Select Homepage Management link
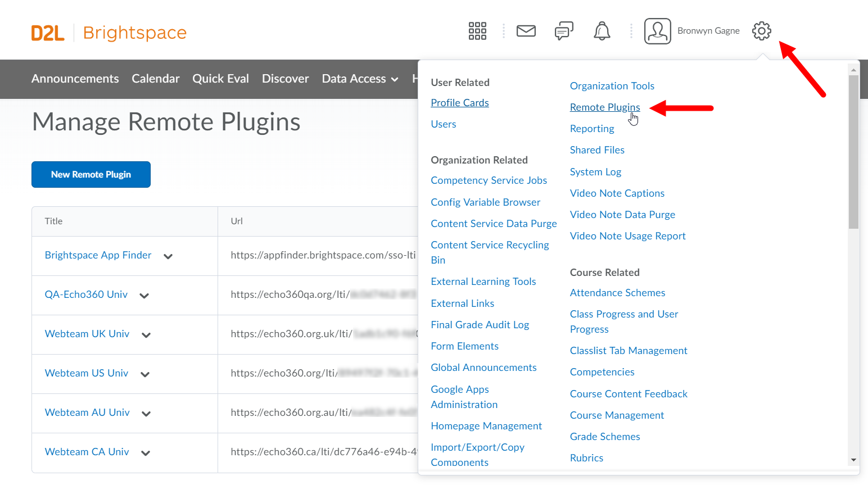Screen dimensions: 868x485 click(x=486, y=426)
